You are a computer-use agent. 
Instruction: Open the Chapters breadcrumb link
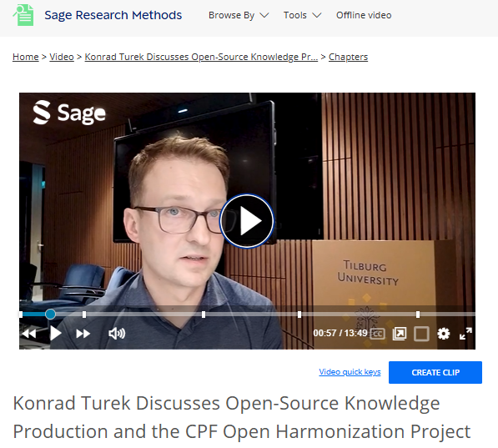point(348,57)
